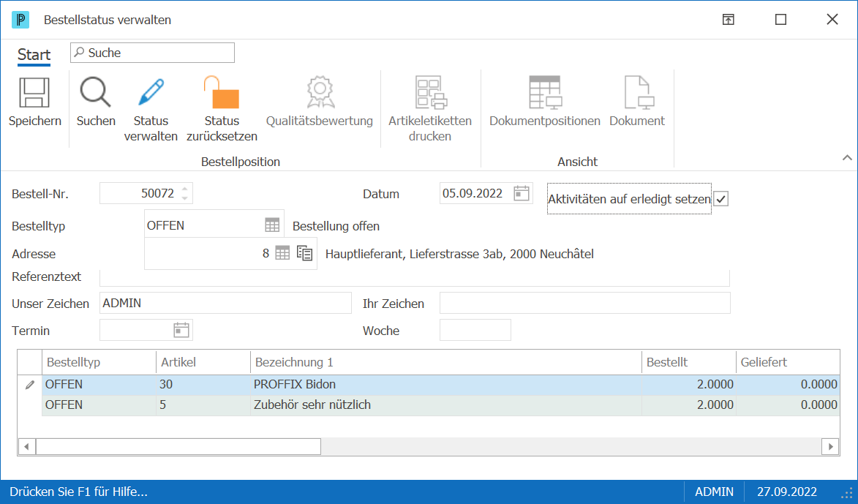Select the PROFFIX Bidon row
Image resolution: width=858 pixels, height=504 pixels.
440,385
